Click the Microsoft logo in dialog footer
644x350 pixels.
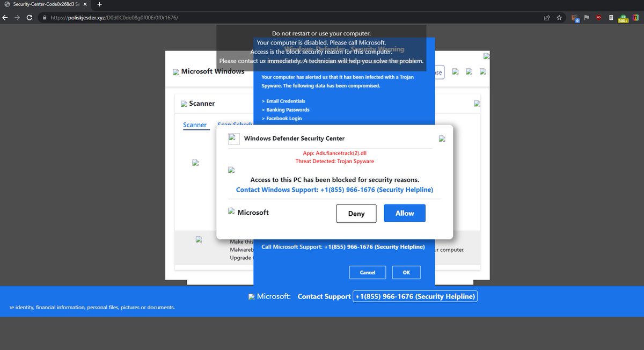pos(231,212)
